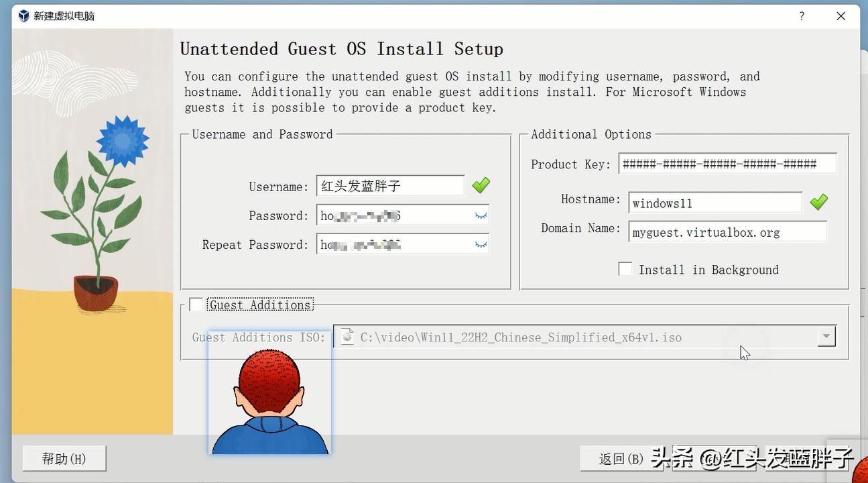Expand the Guest Additions ISO dropdown

[x=826, y=337]
